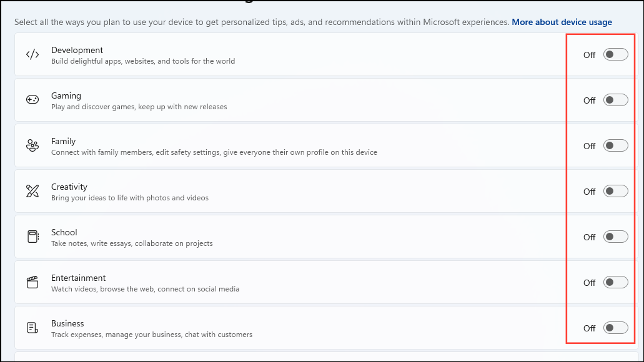644x362 pixels.
Task: Click the Off label beside the School toggle
Action: click(x=589, y=237)
